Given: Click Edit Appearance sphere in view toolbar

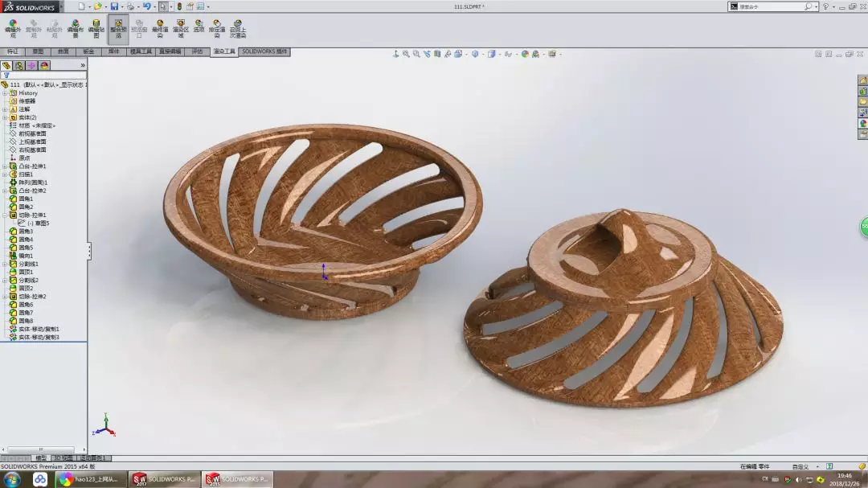Looking at the screenshot, I should point(525,54).
